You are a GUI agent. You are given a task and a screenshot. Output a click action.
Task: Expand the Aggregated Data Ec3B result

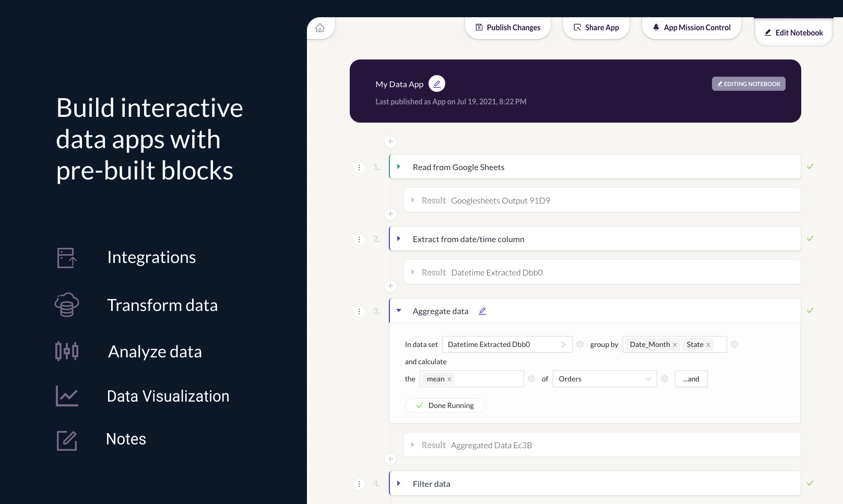412,445
